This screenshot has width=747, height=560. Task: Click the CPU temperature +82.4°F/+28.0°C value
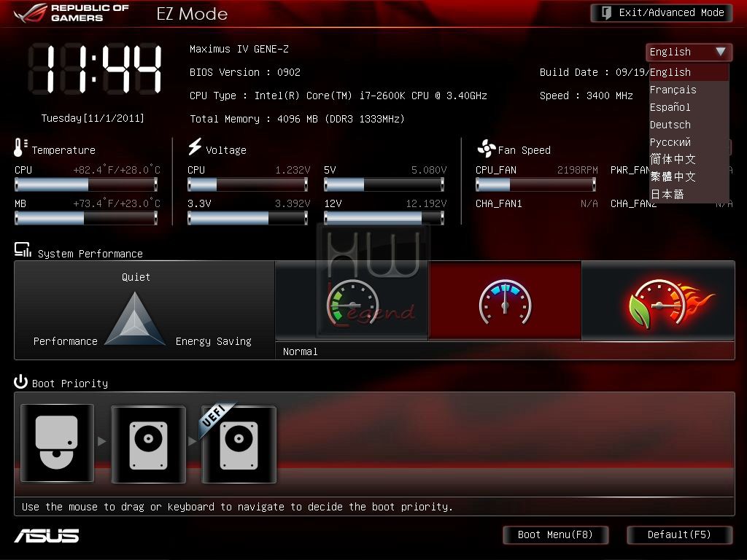click(117, 170)
